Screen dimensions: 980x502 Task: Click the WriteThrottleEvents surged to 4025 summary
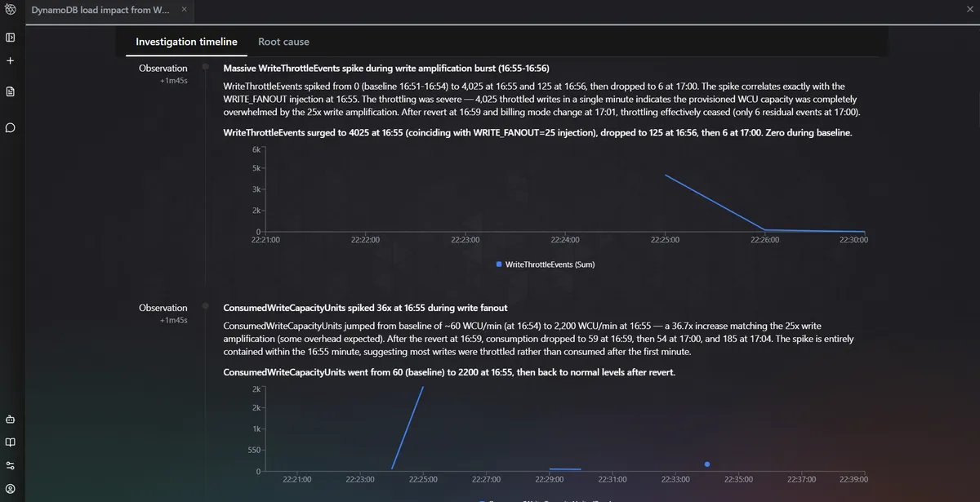pos(537,132)
